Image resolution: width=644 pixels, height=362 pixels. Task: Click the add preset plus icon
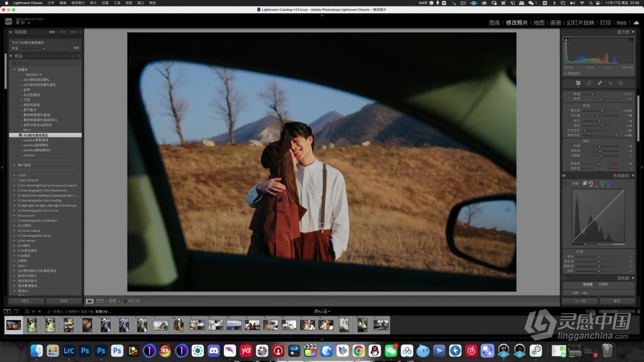pos(78,56)
